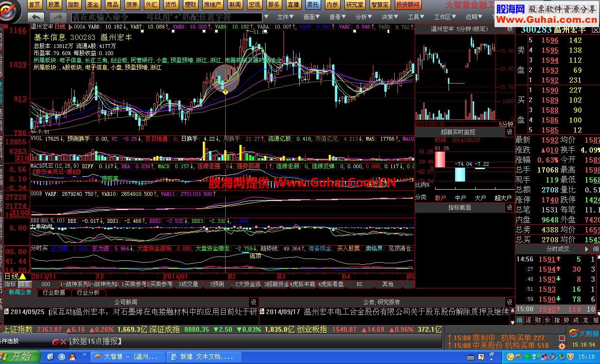
Task: Click the red square icon beside 机构买单 227
Action: point(562,337)
